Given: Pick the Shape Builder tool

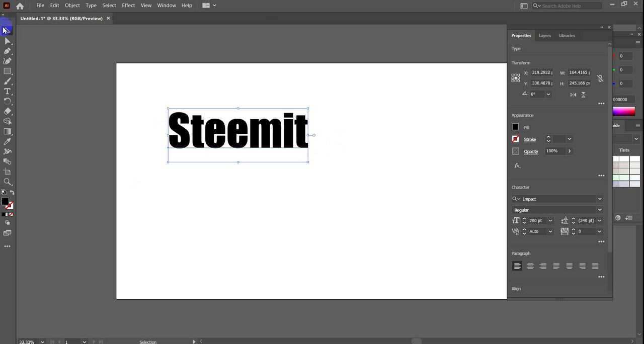Looking at the screenshot, I should point(7,121).
